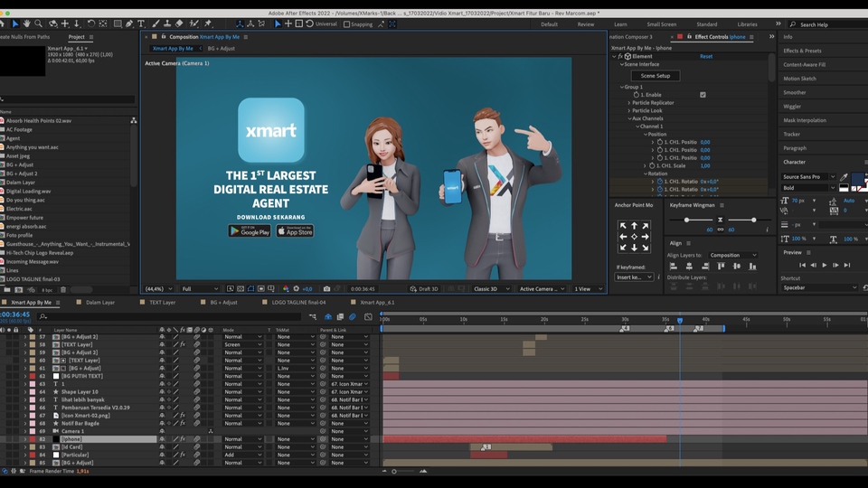Switch to the Dalam Layar timeline tab
Image resolution: width=868 pixels, height=488 pixels.
(100, 303)
